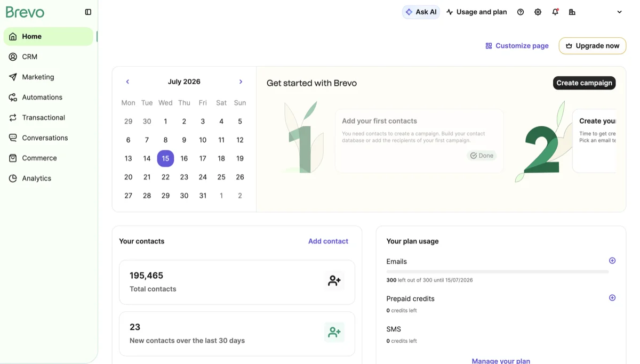Click the Brevo logo
Viewport: 640px width, 364px height.
tap(25, 12)
